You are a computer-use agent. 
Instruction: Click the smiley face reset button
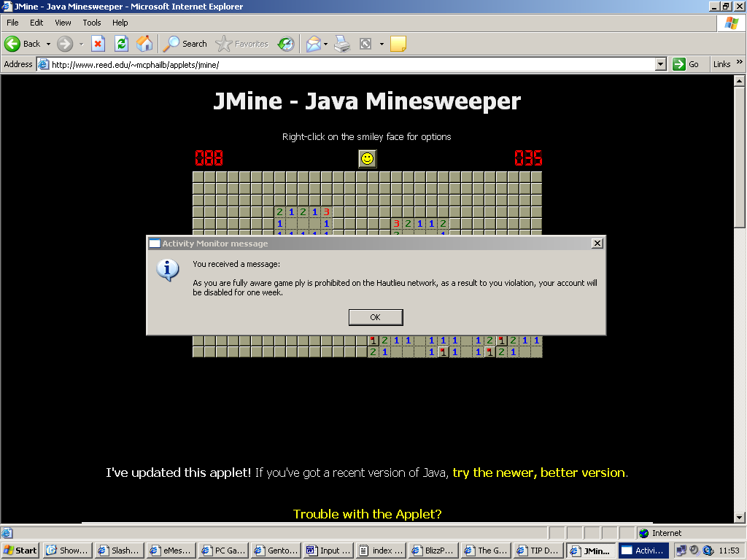coord(368,158)
